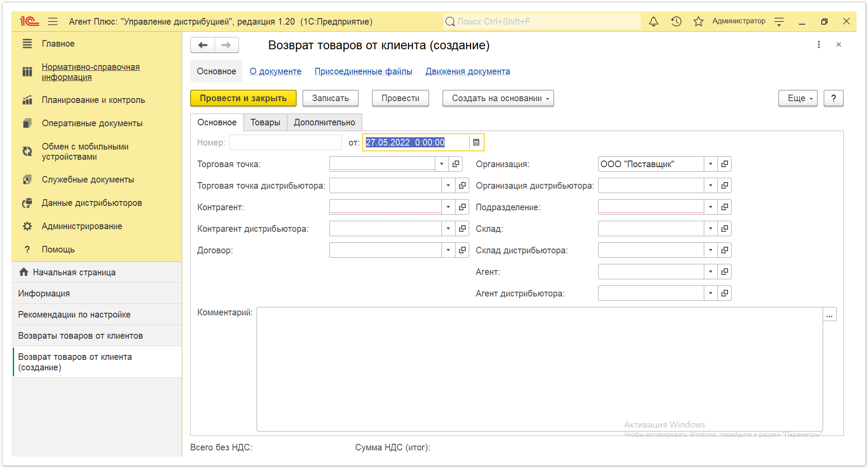Screen dimensions: 868x468
Task: Open Присоединенные файлы link
Action: [x=363, y=71]
